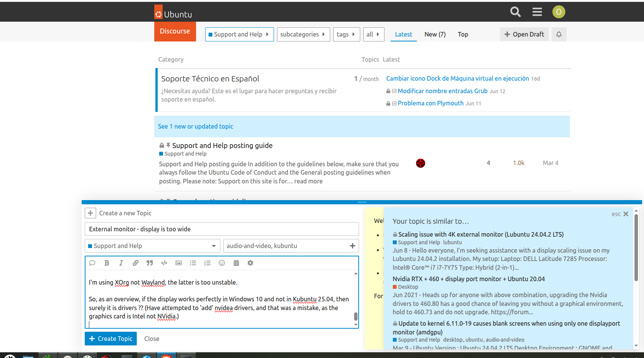
Task: Open the Support and Help category filter dropdown
Action: [239, 34]
